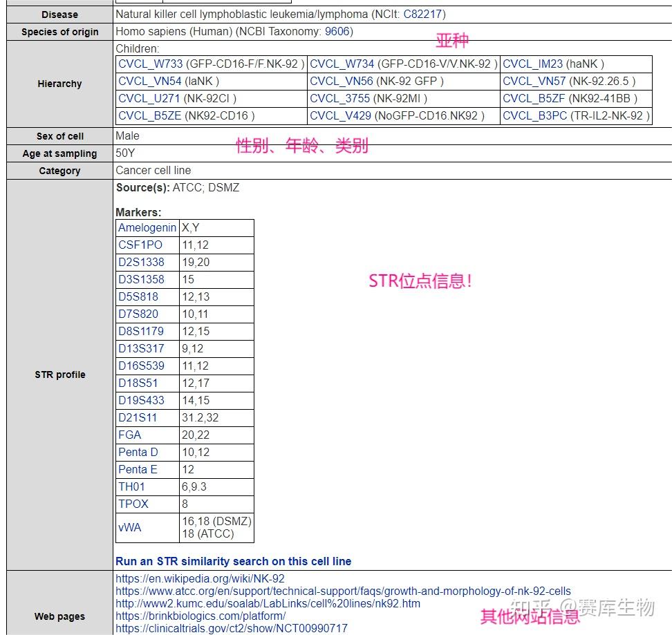Open the vWA marker page
672x635 pixels.
click(129, 527)
